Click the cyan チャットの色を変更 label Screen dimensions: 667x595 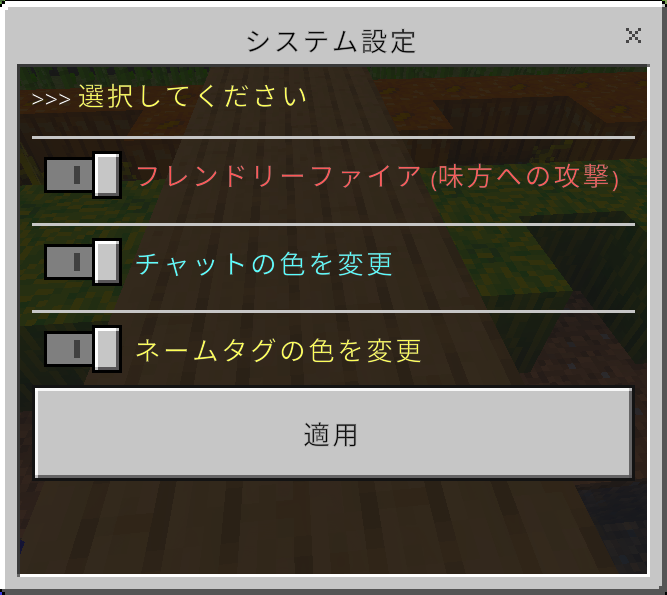(x=264, y=264)
